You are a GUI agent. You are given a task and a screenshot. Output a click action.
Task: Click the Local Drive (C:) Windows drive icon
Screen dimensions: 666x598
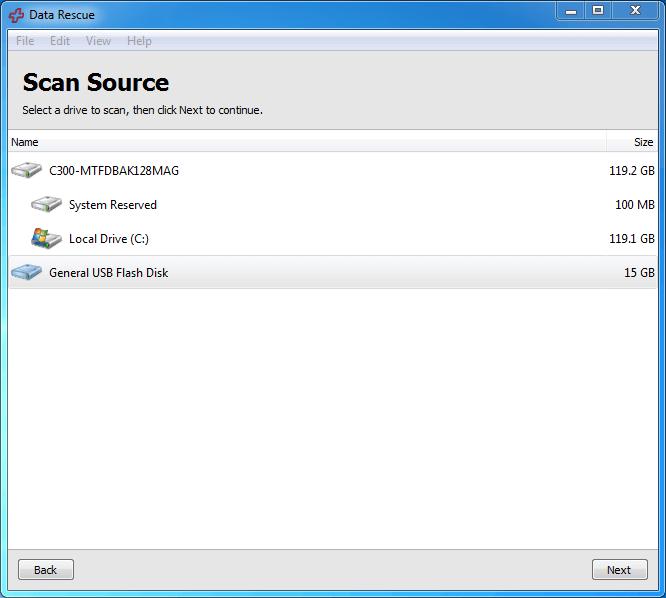(x=46, y=238)
